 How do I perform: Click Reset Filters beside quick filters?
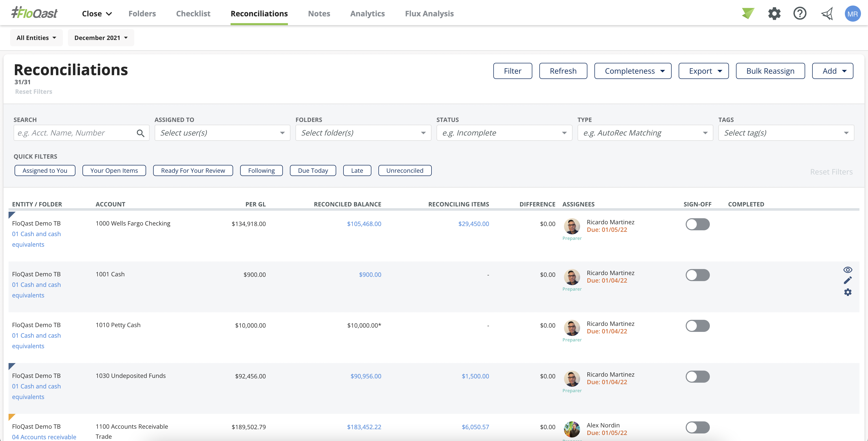pyautogui.click(x=831, y=172)
